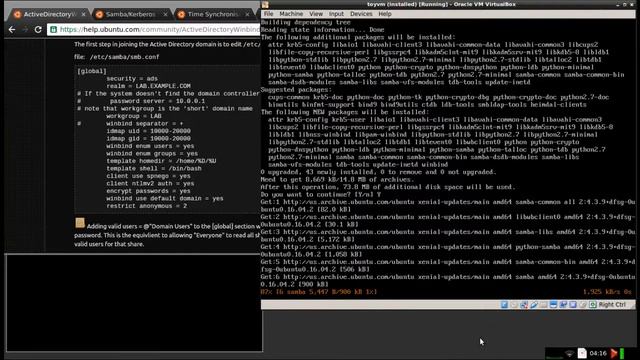Click the optical disc icon in VirtualBox status bar
The image size is (640, 360).
tap(514, 304)
